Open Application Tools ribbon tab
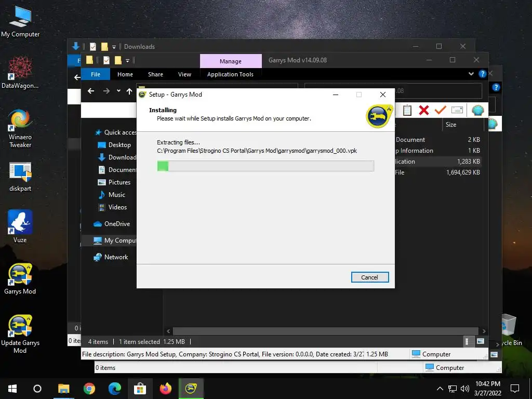The image size is (532, 399). pos(230,74)
